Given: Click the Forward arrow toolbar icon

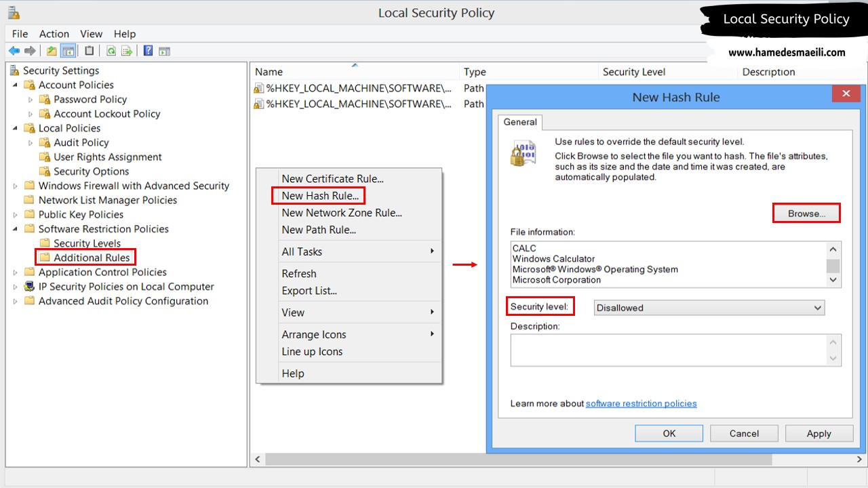Looking at the screenshot, I should (x=30, y=51).
